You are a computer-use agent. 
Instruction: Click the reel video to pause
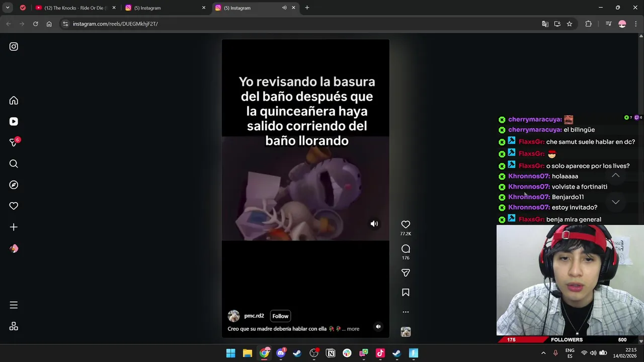pyautogui.click(x=305, y=188)
